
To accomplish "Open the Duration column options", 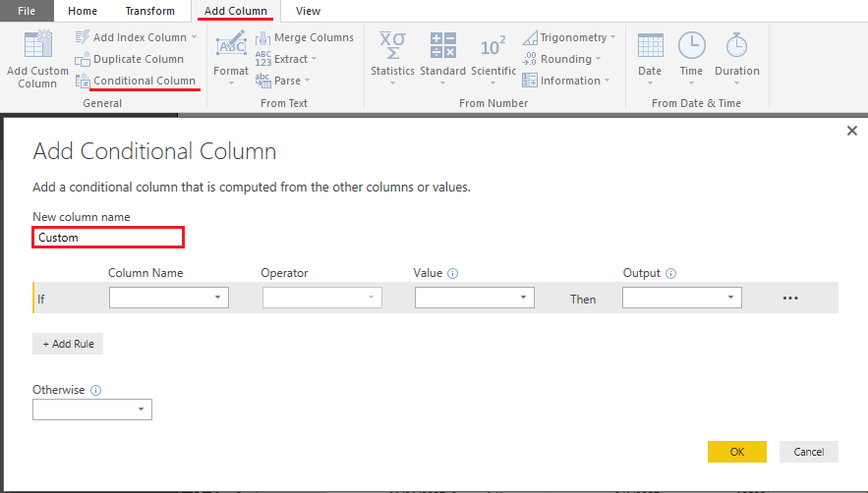I will [x=737, y=57].
